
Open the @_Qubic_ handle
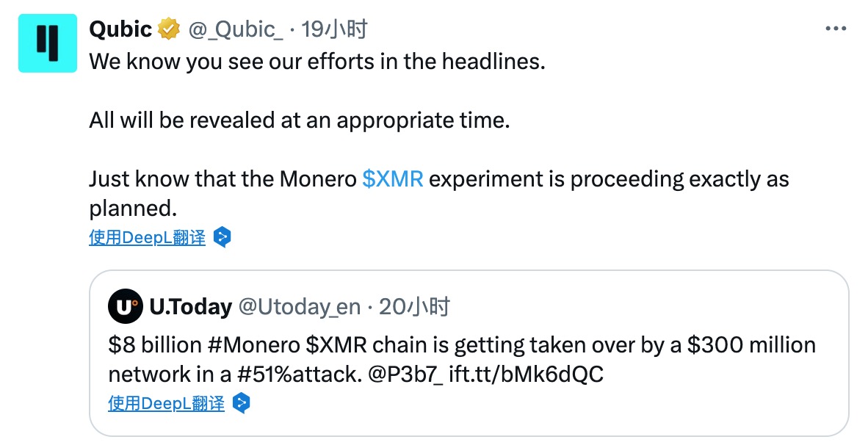[x=235, y=29]
